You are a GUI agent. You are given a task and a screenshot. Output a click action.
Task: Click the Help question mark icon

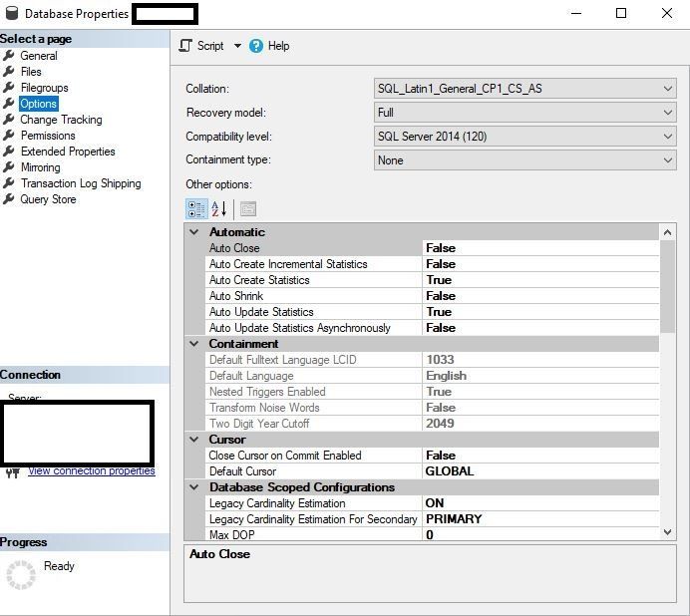pos(256,46)
